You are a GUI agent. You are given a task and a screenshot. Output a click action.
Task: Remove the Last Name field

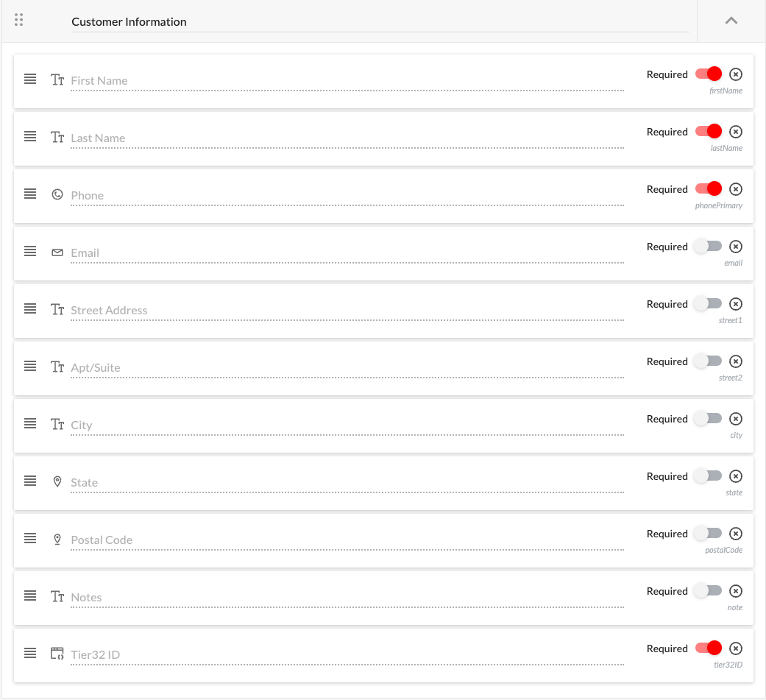(x=736, y=132)
